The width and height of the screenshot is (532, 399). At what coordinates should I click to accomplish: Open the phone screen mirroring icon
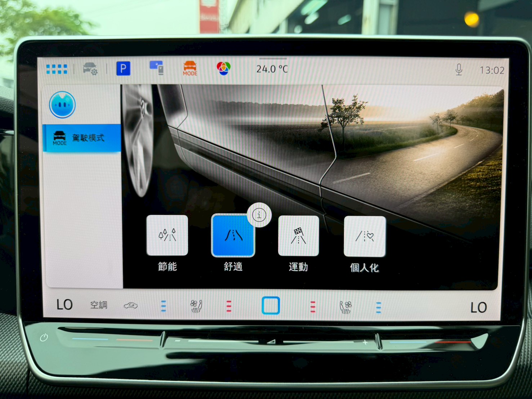(x=157, y=68)
